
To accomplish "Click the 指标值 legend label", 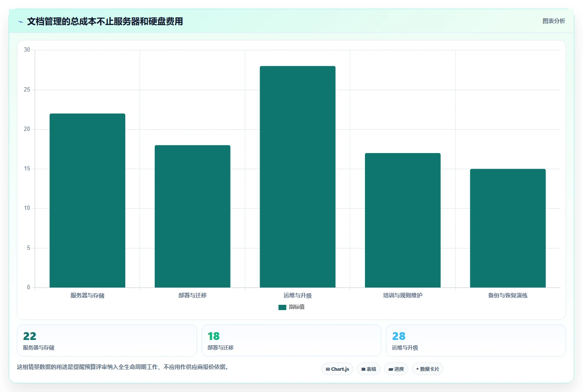I will pos(297,307).
